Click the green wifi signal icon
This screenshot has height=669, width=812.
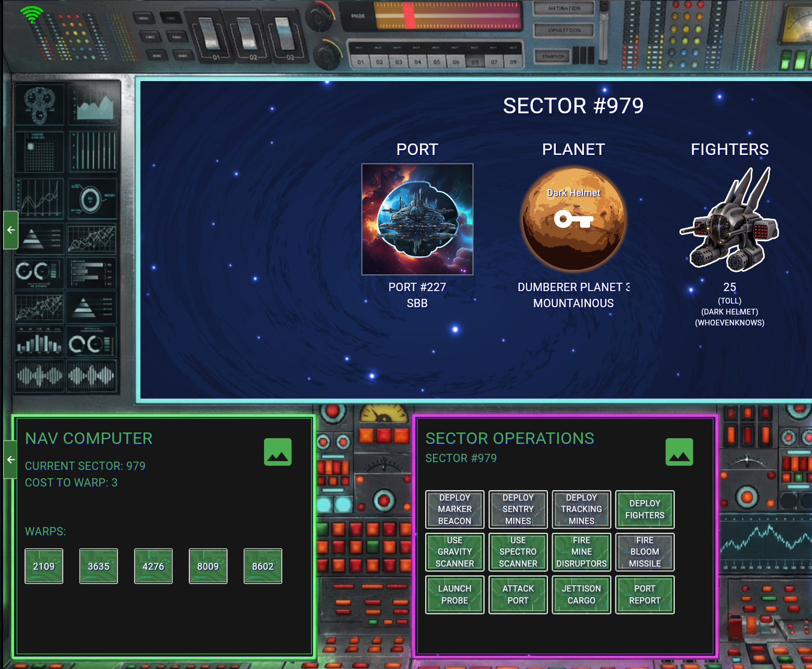31,14
